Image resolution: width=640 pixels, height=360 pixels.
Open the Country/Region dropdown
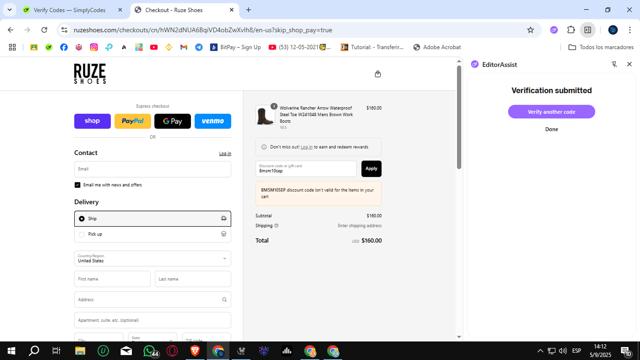pos(153,258)
